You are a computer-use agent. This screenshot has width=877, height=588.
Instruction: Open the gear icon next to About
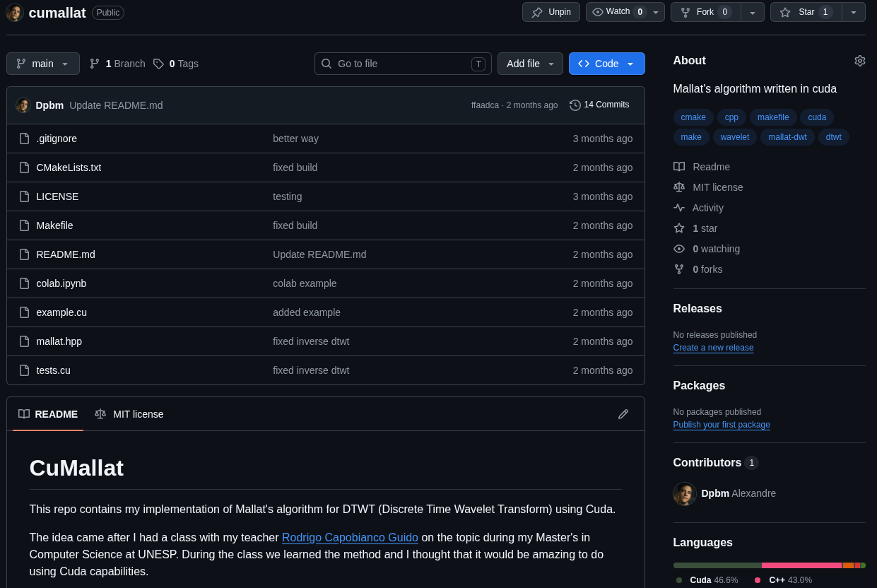pyautogui.click(x=859, y=61)
